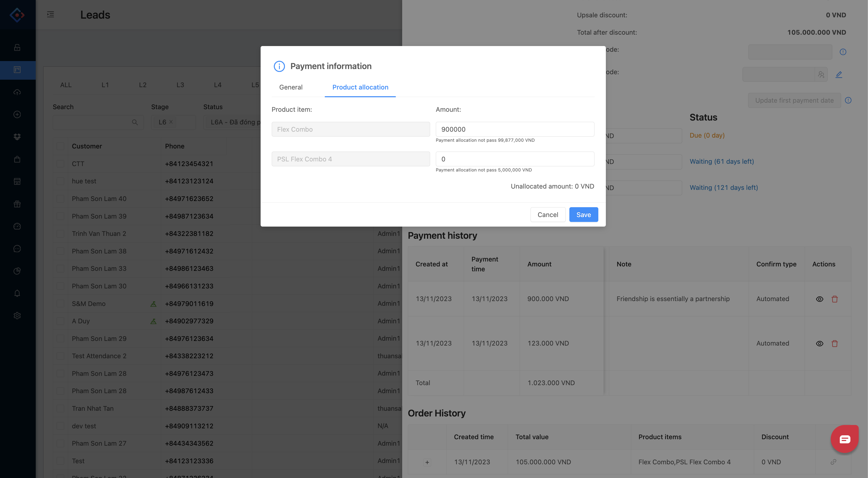868x478 pixels.
Task: Click the bell notifications sidebar icon
Action: (17, 293)
